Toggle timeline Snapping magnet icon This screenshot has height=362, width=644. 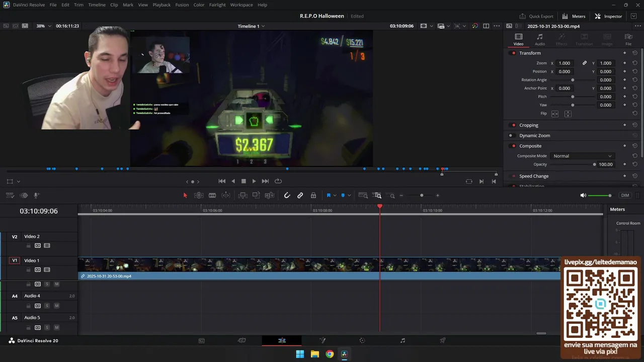tap(287, 195)
